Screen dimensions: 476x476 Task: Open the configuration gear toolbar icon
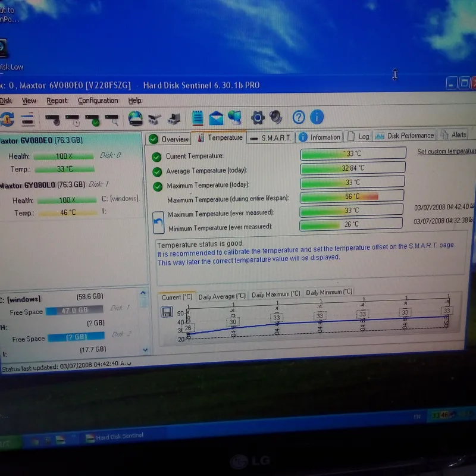coord(258,117)
